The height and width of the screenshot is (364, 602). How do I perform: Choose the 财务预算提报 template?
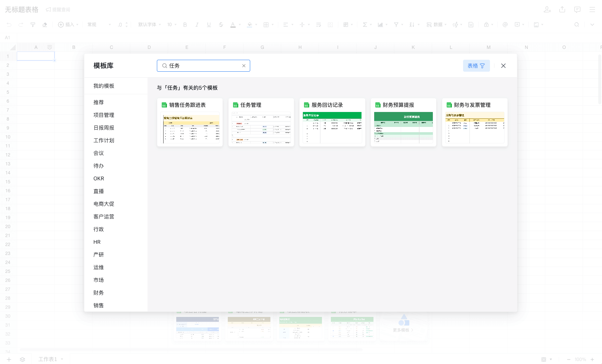coord(403,122)
